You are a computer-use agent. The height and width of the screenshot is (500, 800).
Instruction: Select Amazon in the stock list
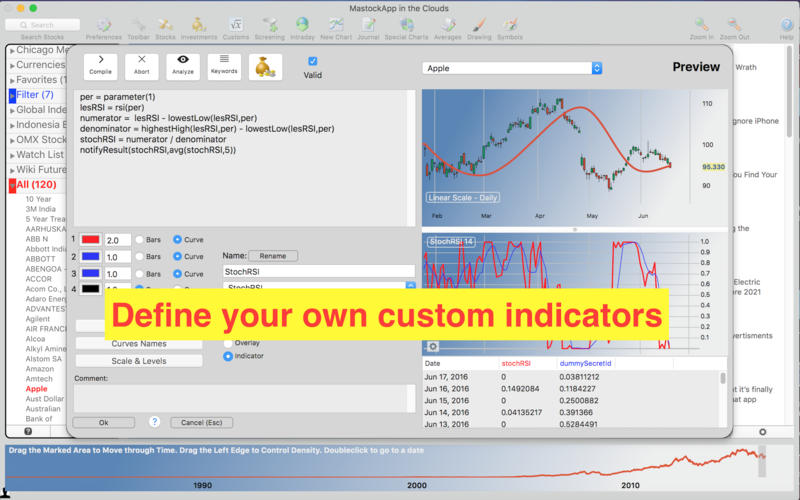coord(40,369)
